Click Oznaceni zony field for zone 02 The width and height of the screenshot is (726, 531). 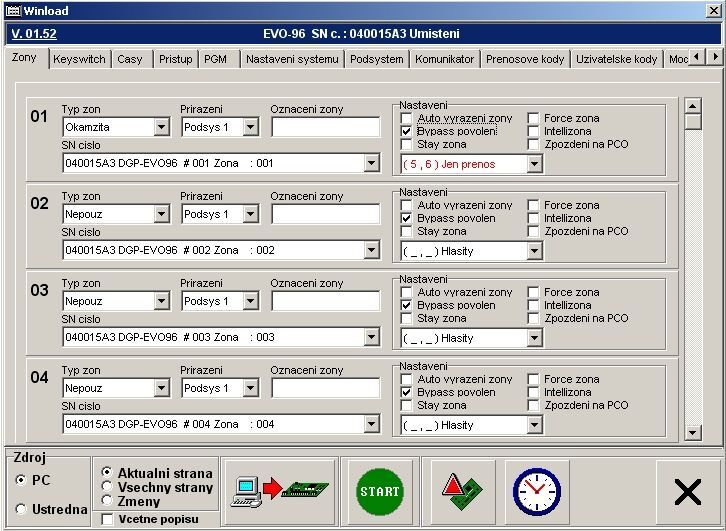[325, 214]
